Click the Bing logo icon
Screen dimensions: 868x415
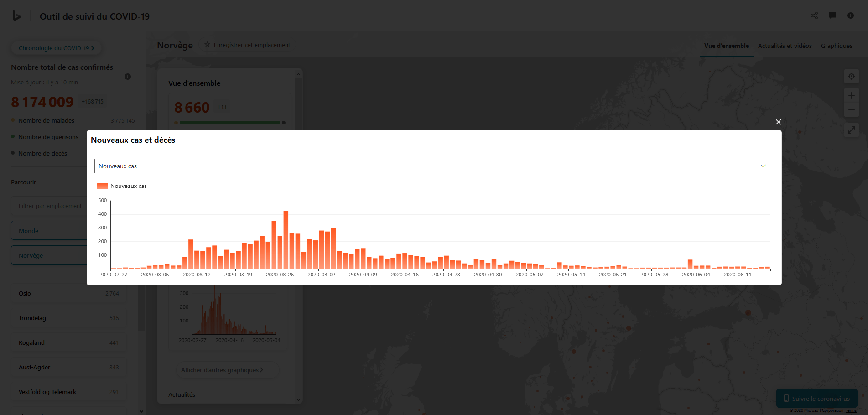pos(16,16)
